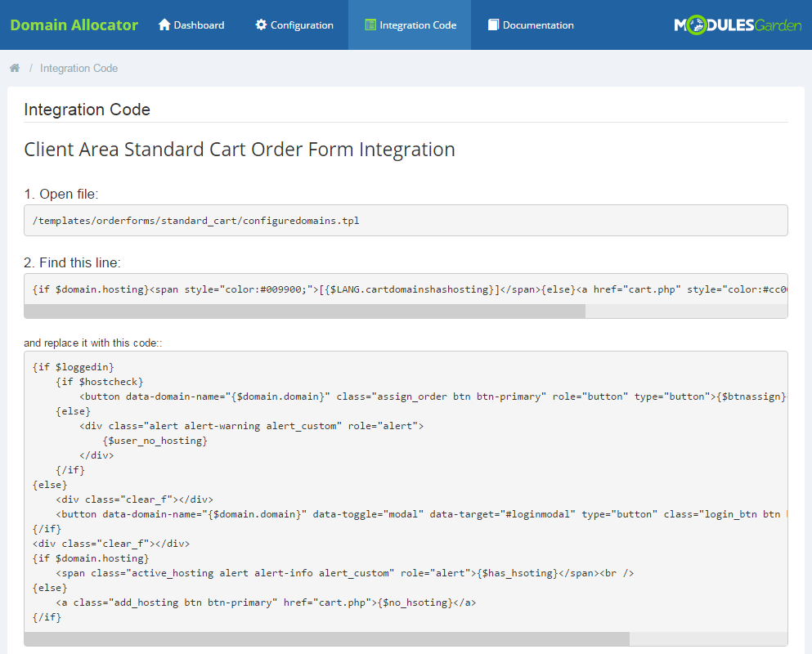Click the gear icon beside Configuration

pyautogui.click(x=260, y=25)
